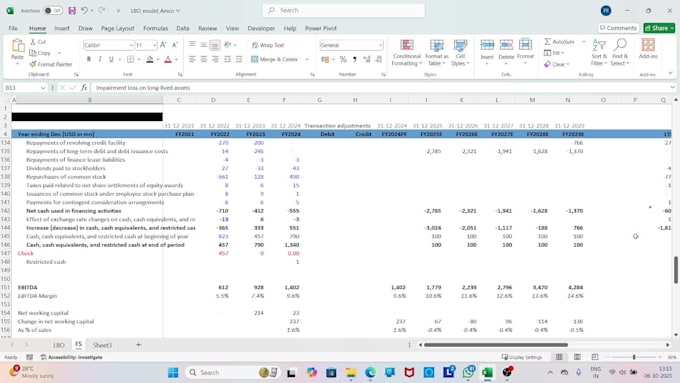Click the Save icon in title bar
Screen dimensions: 680x383
click(72, 10)
